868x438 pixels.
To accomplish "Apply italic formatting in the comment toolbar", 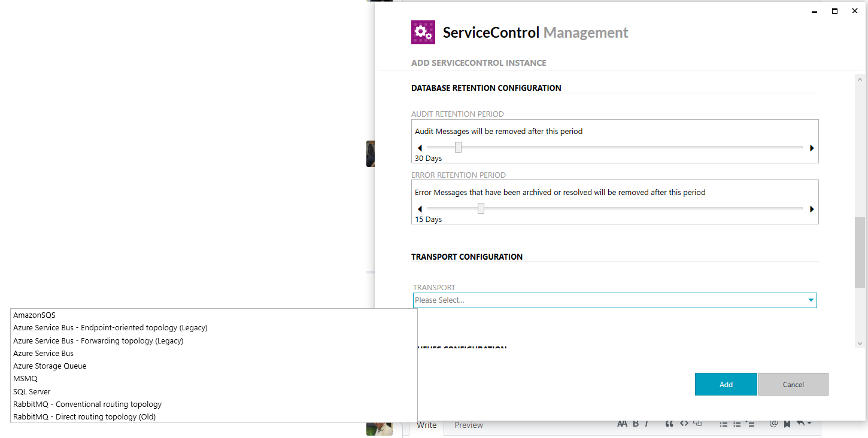I will tap(647, 424).
